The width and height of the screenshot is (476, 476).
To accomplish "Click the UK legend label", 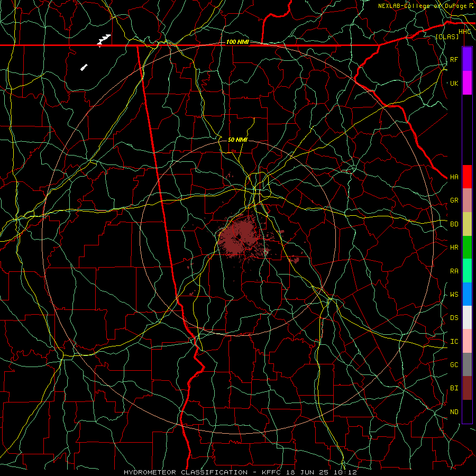I will click(454, 83).
